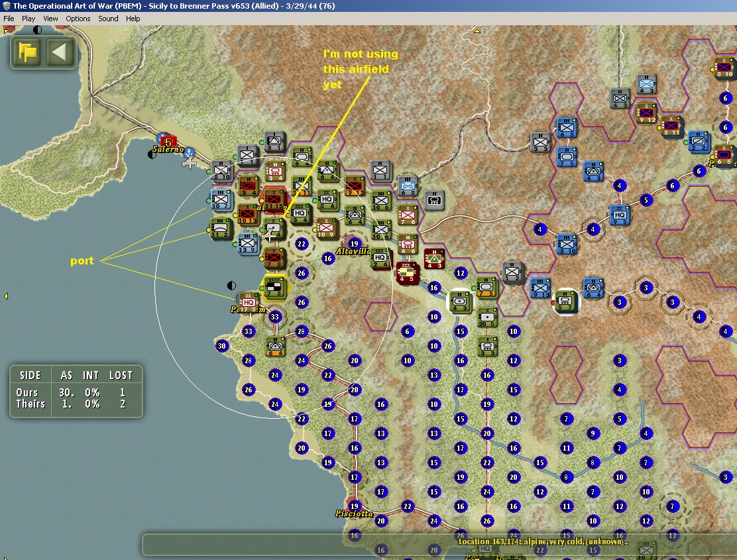Select the gray infantry battalion rated 1-2
This screenshot has width=737, height=560.
click(x=512, y=272)
